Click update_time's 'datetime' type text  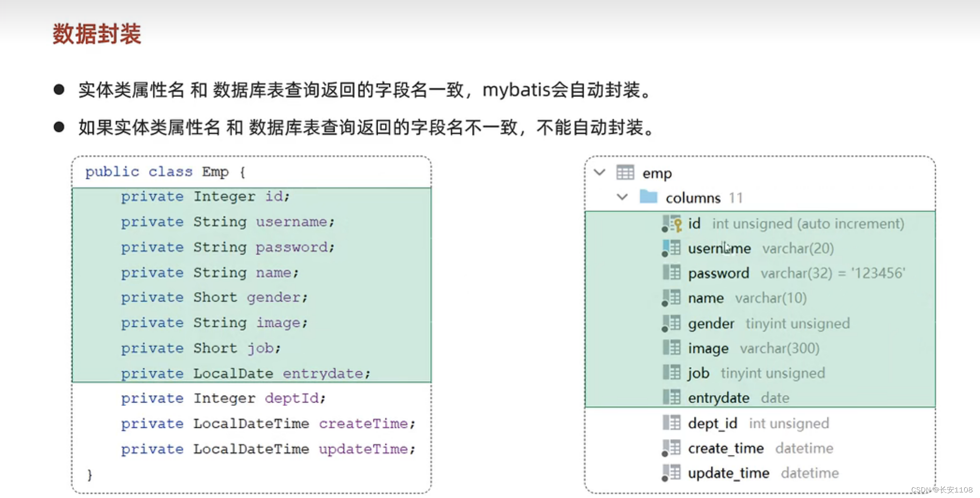810,473
